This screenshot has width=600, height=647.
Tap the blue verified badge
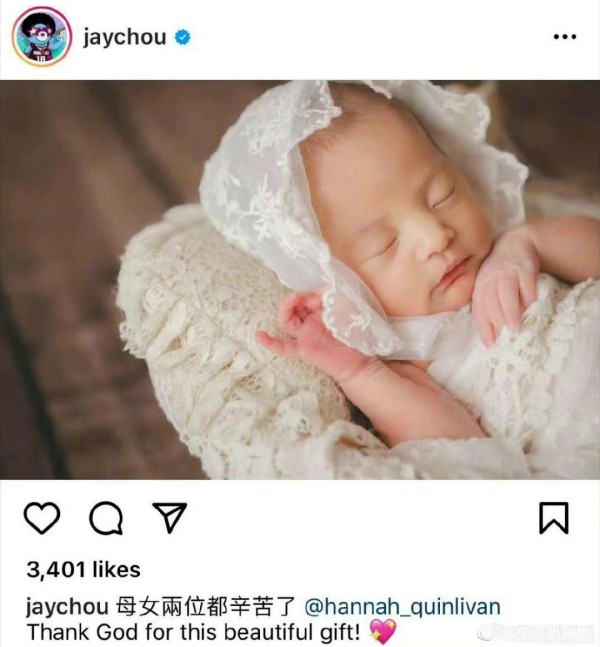[x=182, y=37]
